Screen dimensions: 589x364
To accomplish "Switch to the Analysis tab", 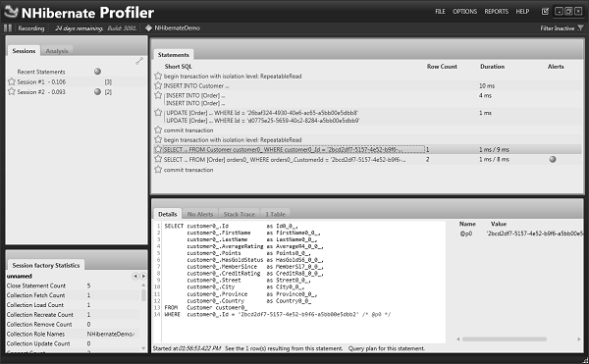I will click(x=57, y=51).
